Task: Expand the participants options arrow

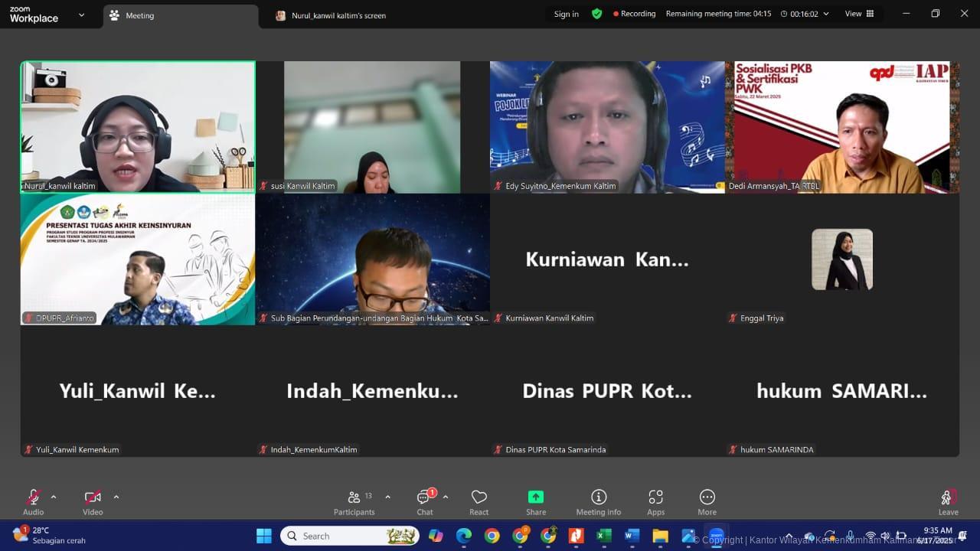Action: [387, 497]
